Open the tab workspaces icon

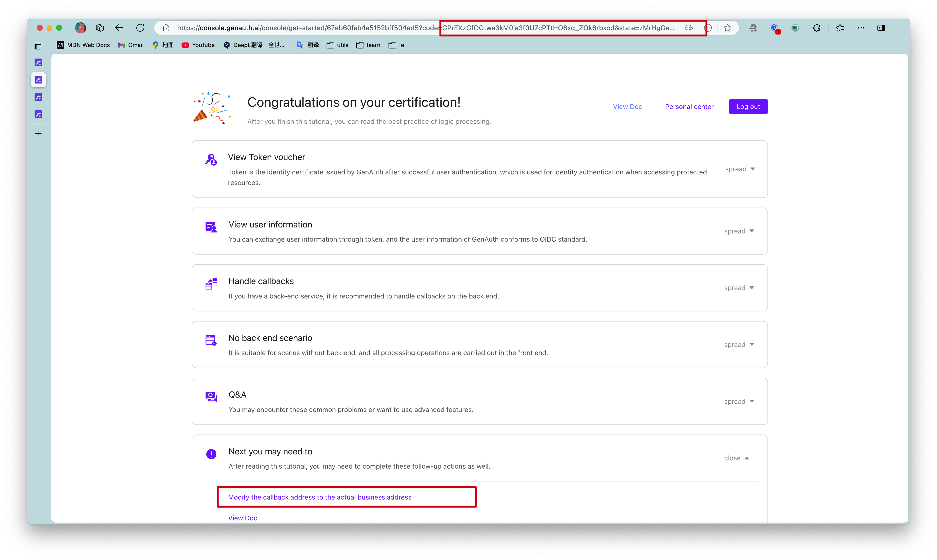pyautogui.click(x=100, y=28)
